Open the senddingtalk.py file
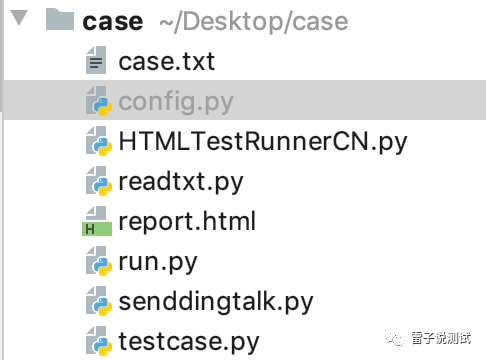This screenshot has width=486, height=360. click(216, 302)
